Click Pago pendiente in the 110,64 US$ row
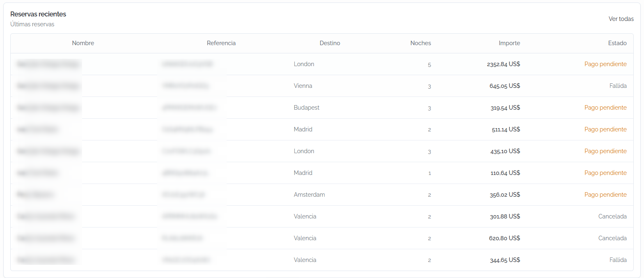This screenshot has width=644, height=278. point(605,173)
